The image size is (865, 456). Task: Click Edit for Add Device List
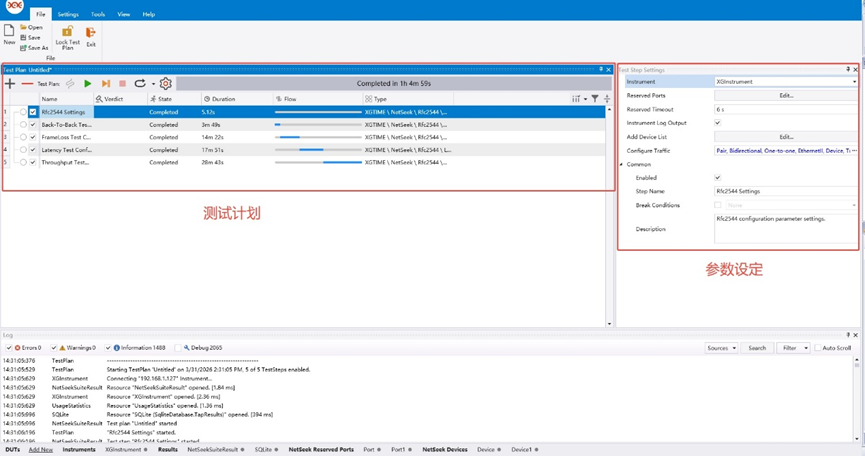coord(786,137)
